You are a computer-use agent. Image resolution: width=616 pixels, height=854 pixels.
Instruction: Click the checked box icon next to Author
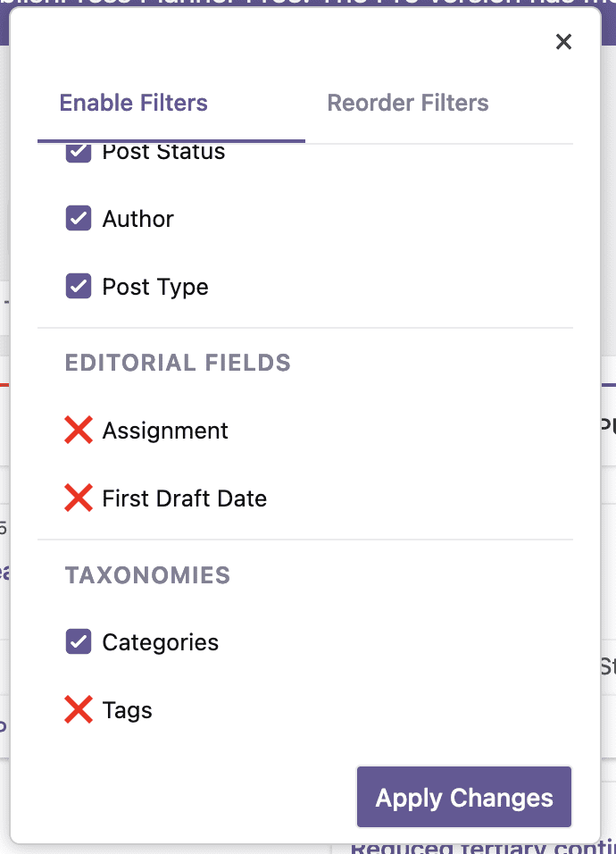78,218
